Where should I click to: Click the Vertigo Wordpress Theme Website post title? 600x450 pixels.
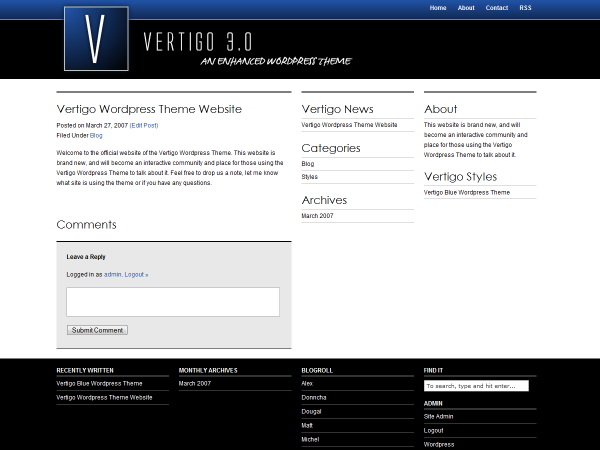(149, 109)
